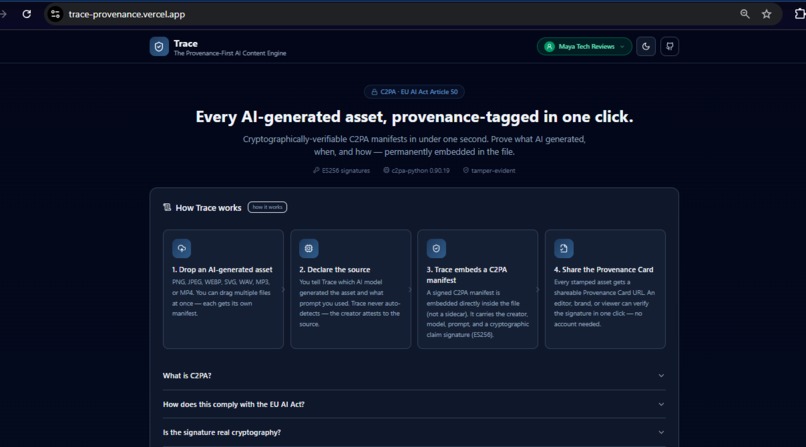Screen dimensions: 806x447
Task: Expand the 'What is C2PA?' question
Action: point(414,376)
